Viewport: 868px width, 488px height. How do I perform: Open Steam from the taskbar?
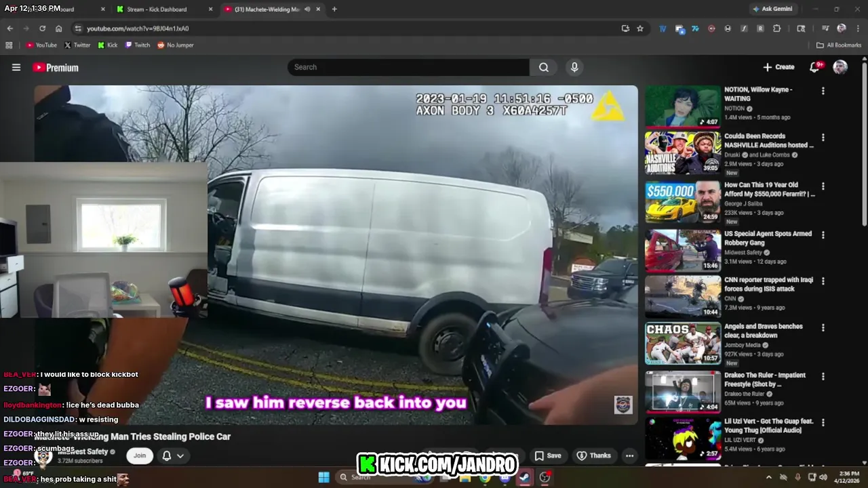pos(525,477)
